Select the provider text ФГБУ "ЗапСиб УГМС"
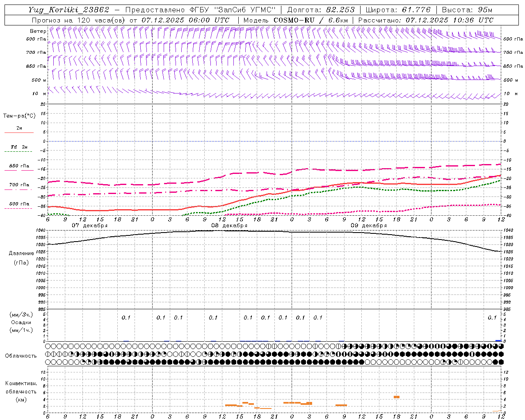The height and width of the screenshot is (420, 525). pyautogui.click(x=233, y=10)
